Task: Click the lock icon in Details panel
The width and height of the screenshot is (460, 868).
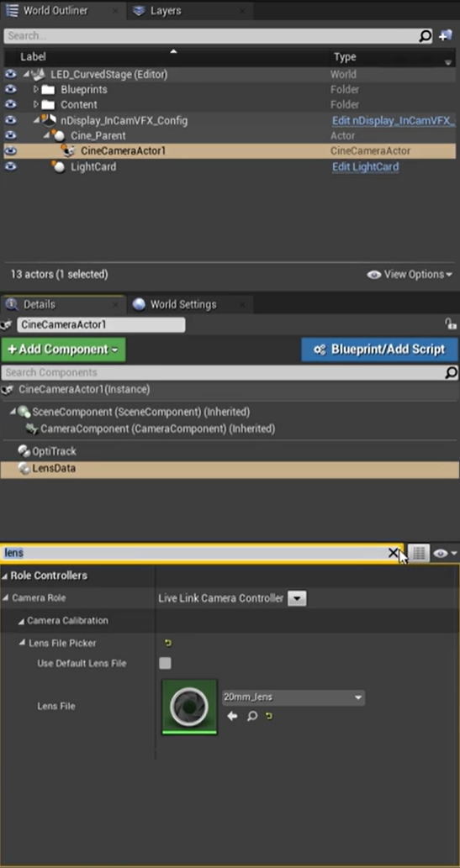Action: 451,324
